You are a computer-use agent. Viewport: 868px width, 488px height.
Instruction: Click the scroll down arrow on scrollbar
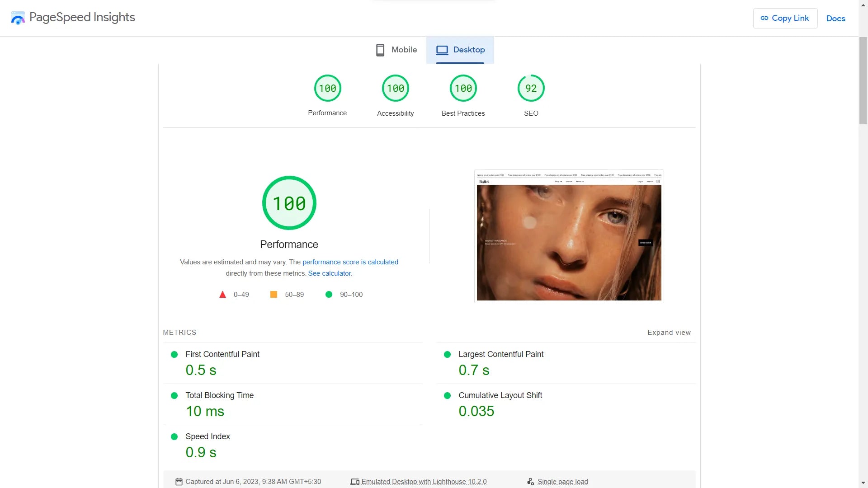click(863, 483)
